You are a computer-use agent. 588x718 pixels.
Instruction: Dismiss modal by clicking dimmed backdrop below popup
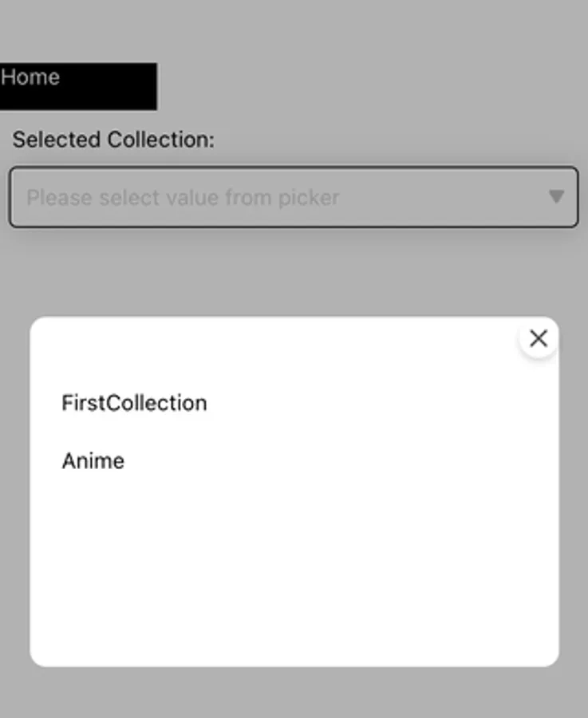[x=294, y=692]
